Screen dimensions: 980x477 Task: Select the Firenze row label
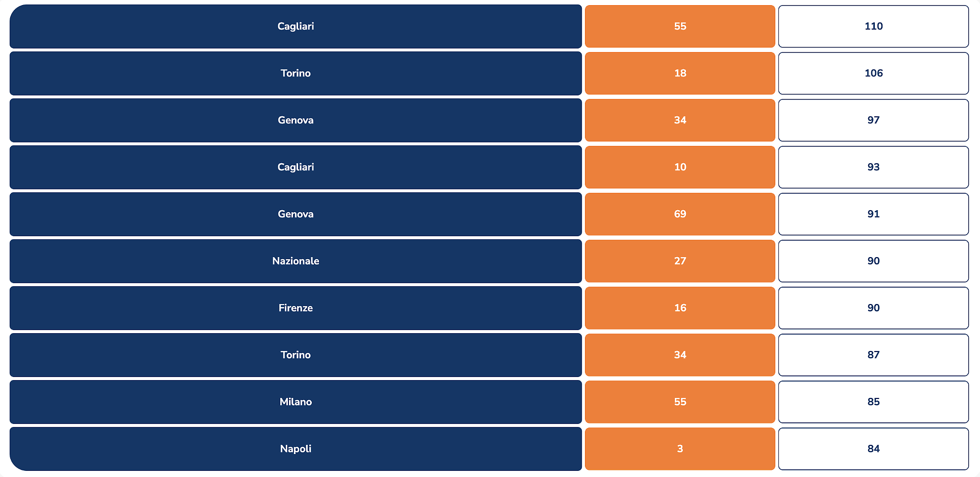(296, 308)
